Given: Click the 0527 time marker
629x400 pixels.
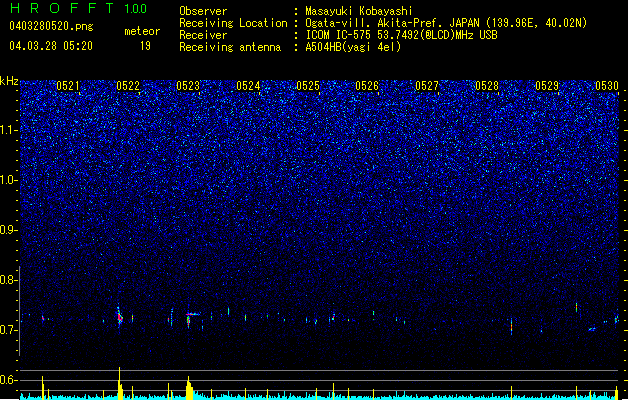Looking at the screenshot, I should (427, 85).
